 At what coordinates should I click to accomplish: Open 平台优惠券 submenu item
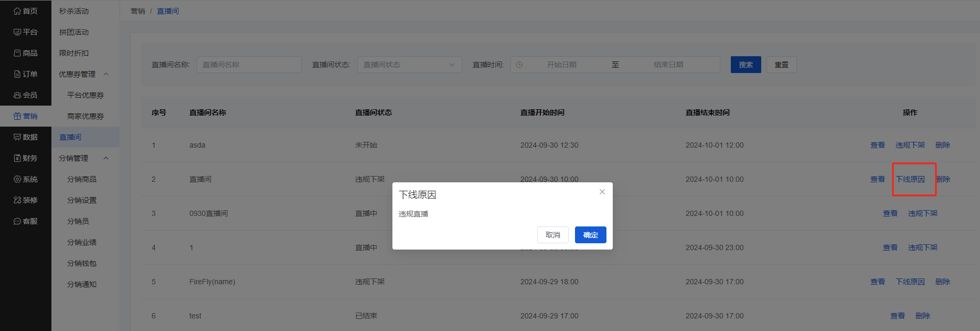point(86,95)
